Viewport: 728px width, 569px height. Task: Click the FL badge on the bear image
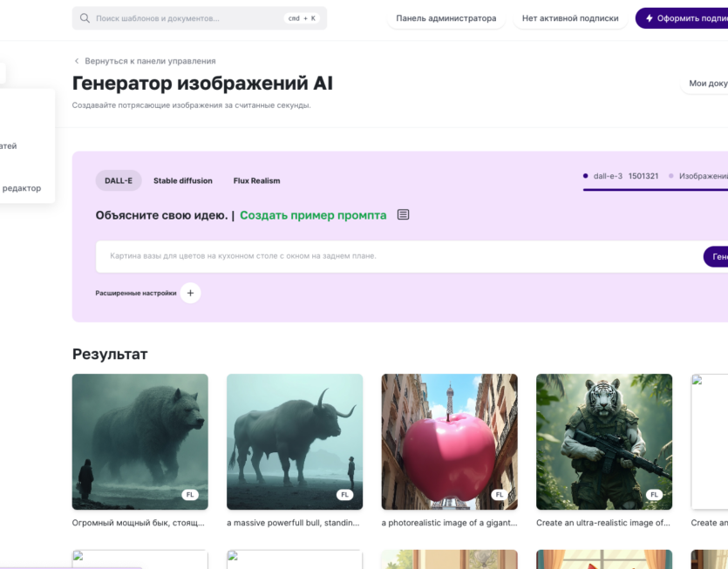(x=189, y=493)
